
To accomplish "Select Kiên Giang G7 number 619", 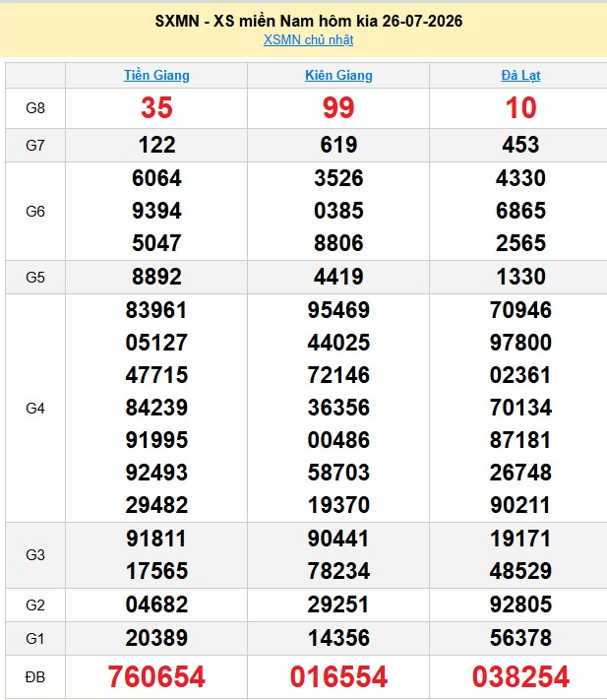I will 338,145.
